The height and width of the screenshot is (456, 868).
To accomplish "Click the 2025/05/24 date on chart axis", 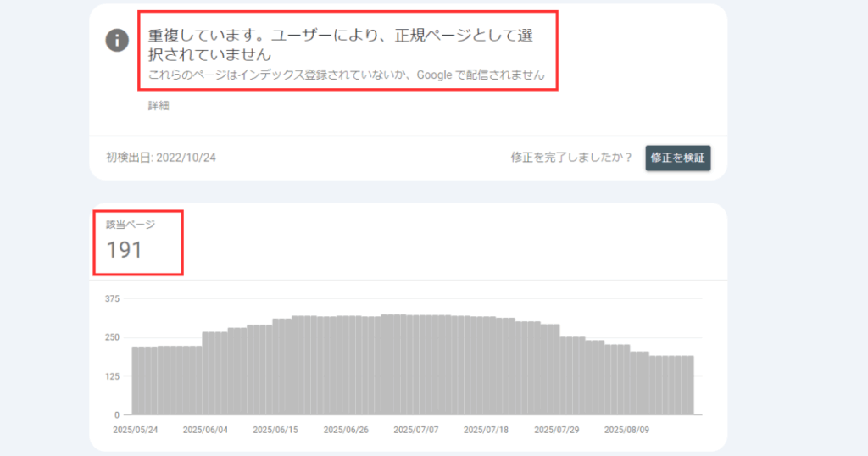I will (x=136, y=430).
